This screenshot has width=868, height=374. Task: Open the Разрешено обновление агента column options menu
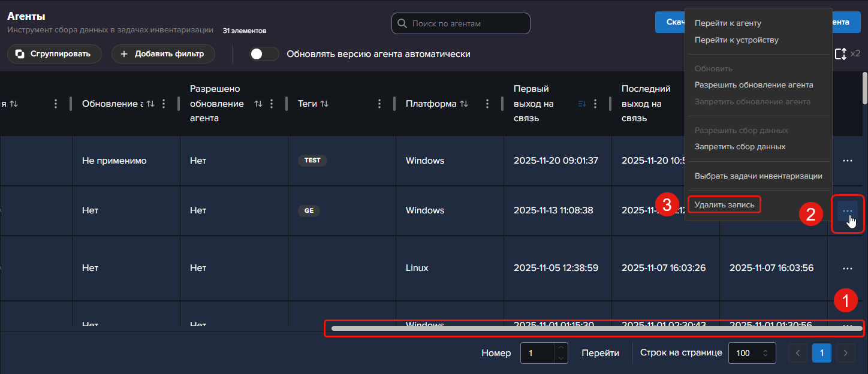[272, 104]
